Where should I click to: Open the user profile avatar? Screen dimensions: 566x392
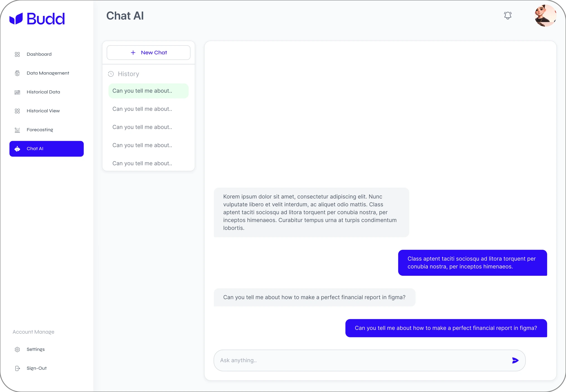click(545, 16)
